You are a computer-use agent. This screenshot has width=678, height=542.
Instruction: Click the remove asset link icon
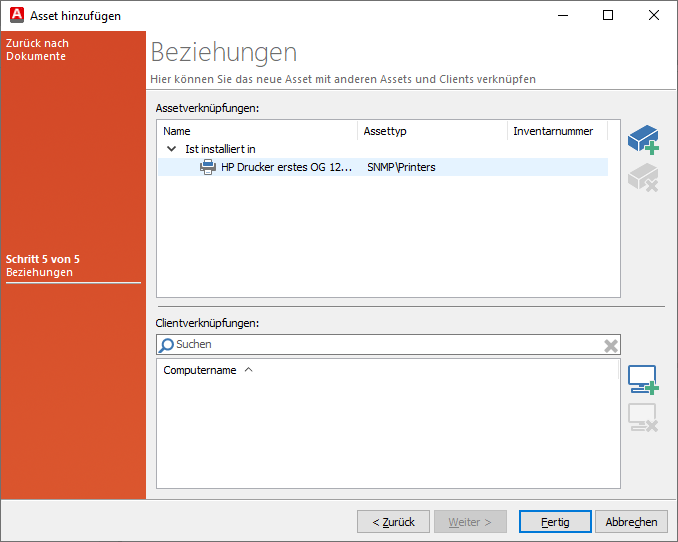[x=642, y=178]
